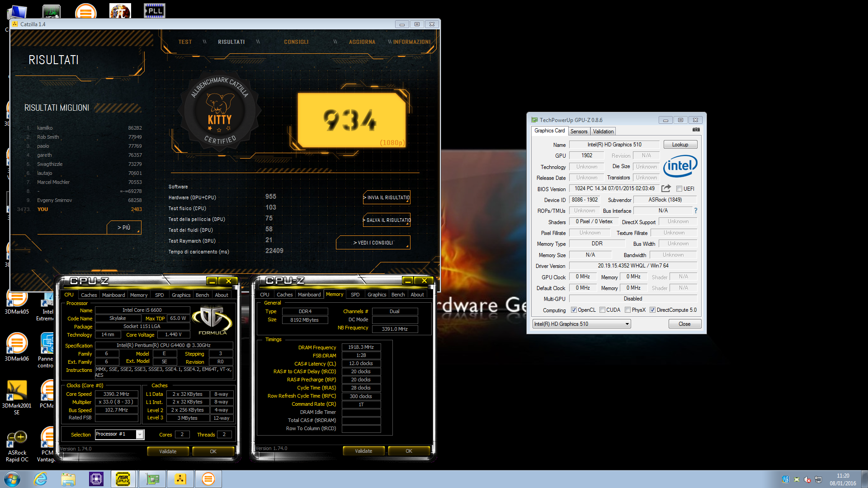Click Validate in right CPU-Z window
The width and height of the screenshot is (868, 488).
[x=363, y=451]
